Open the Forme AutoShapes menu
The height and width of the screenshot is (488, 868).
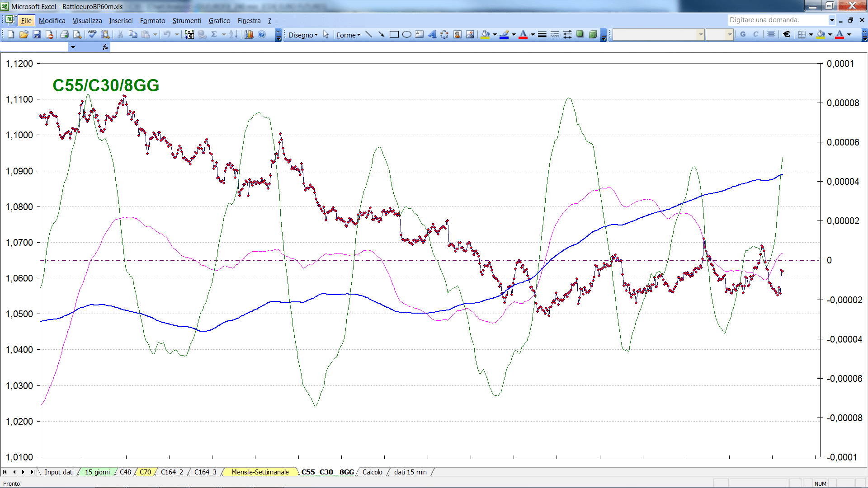pyautogui.click(x=348, y=35)
